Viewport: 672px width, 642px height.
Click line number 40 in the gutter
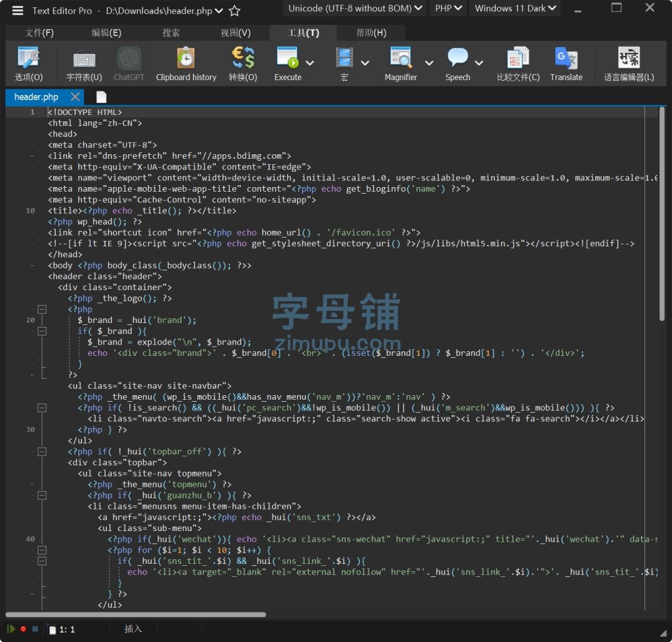pyautogui.click(x=30, y=539)
